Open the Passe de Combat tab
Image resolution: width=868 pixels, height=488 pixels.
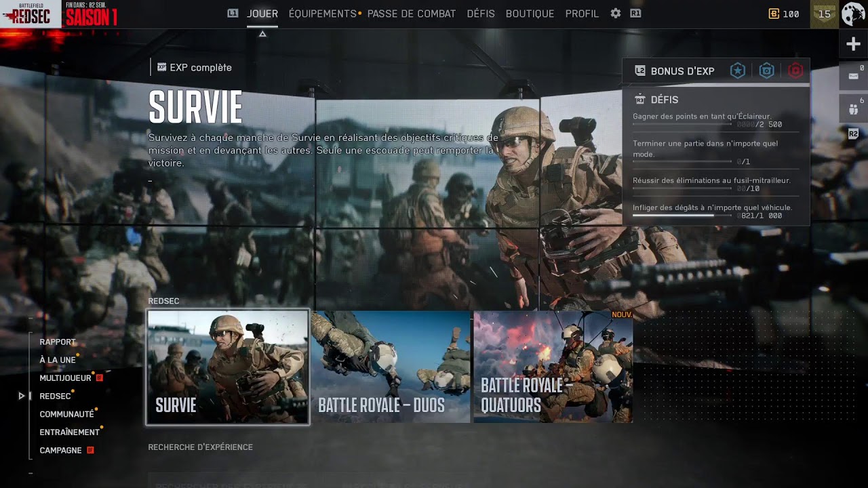point(412,14)
